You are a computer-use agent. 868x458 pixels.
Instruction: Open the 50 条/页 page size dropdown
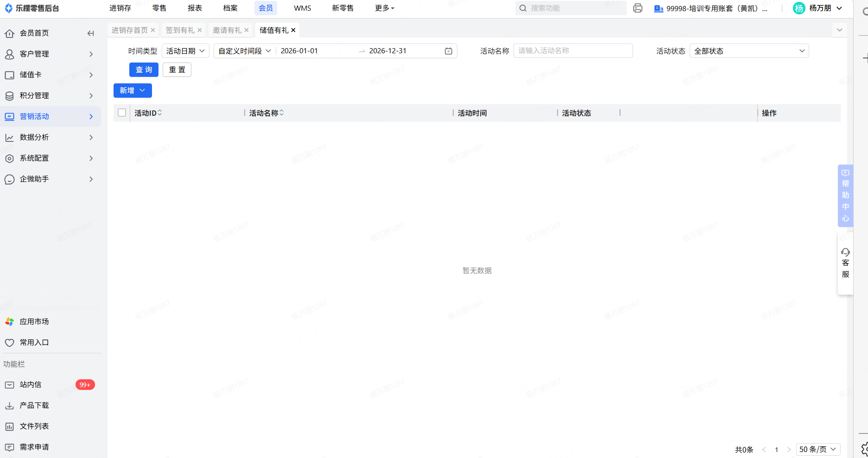(x=818, y=449)
